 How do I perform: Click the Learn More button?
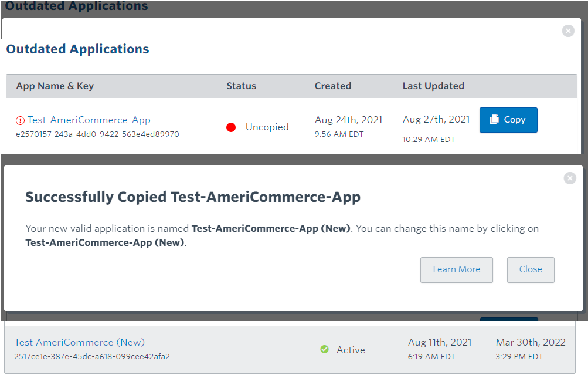[x=456, y=269]
